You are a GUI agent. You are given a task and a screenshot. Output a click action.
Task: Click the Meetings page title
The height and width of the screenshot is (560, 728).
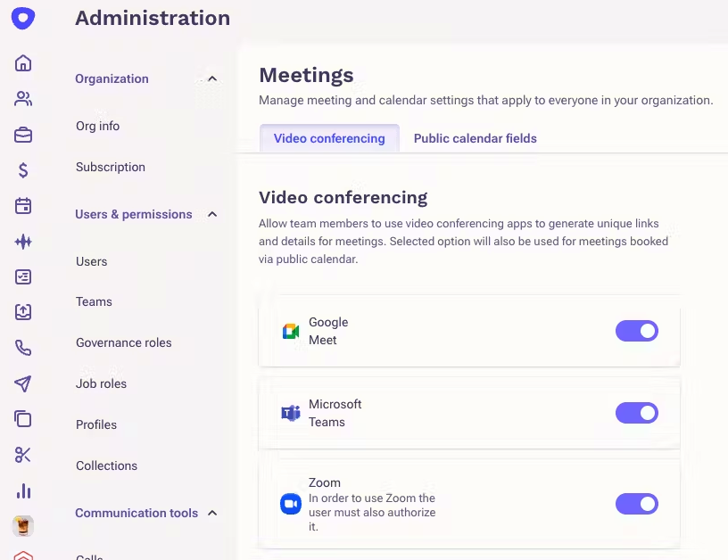point(306,75)
